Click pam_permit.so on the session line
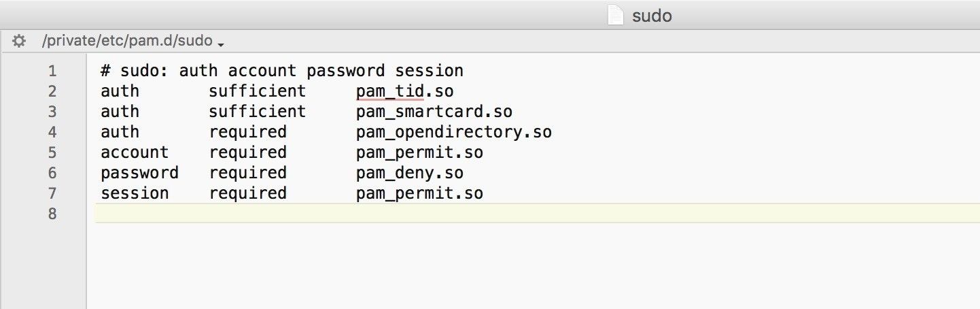This screenshot has height=309, width=980. (419, 193)
